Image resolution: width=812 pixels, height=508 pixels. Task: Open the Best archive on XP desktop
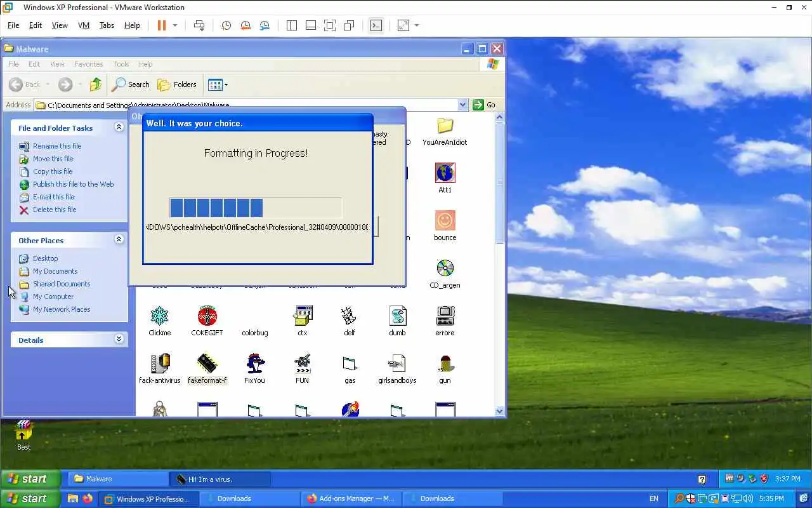point(23,430)
